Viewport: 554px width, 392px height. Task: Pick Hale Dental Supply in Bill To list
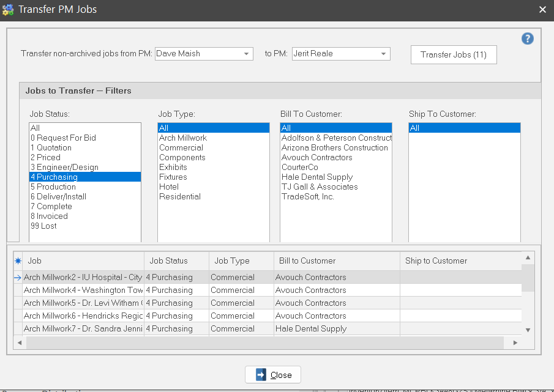coord(317,177)
